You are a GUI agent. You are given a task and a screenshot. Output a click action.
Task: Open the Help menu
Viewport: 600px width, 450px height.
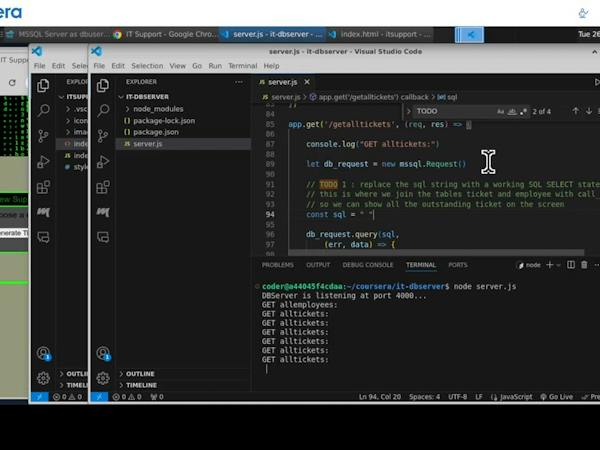pos(271,66)
